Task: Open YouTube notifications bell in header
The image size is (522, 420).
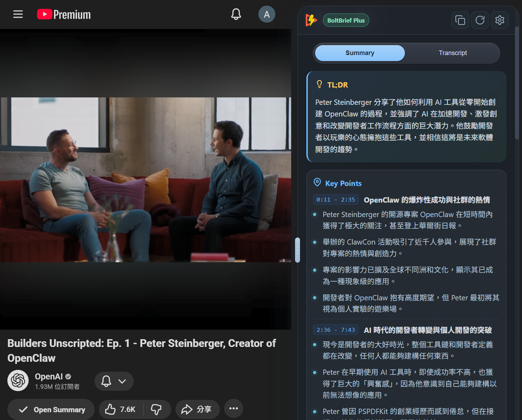Action: (236, 14)
